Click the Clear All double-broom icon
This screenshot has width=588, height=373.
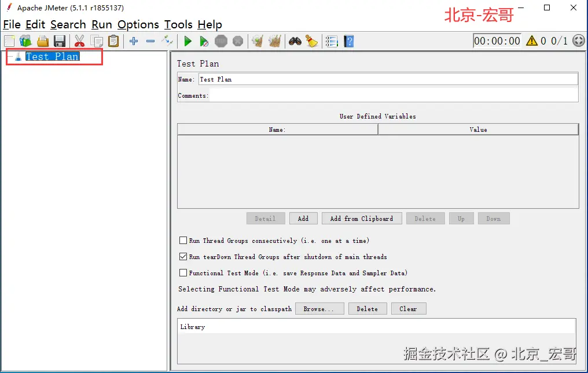point(274,41)
